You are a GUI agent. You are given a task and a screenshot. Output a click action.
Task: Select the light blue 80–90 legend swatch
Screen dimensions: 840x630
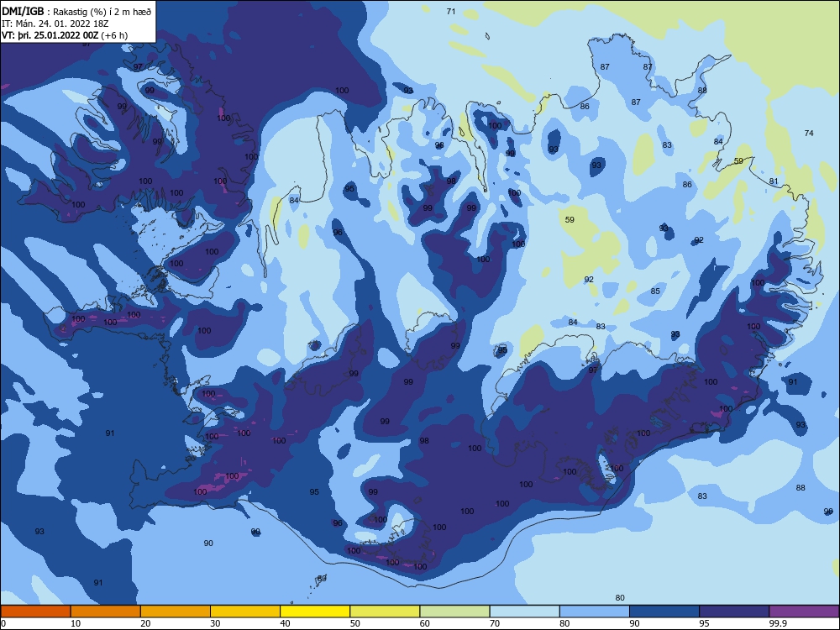pyautogui.click(x=595, y=612)
